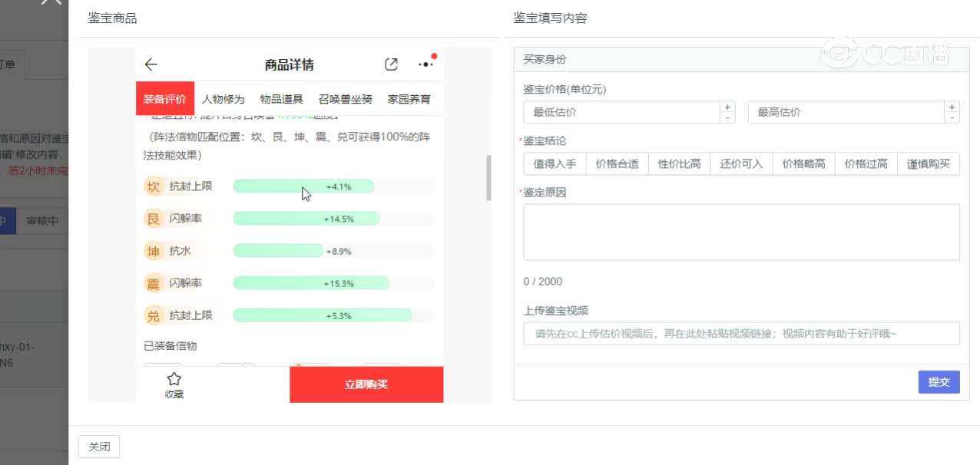
Task: Click the 坎 formation badge icon
Action: coord(154,186)
